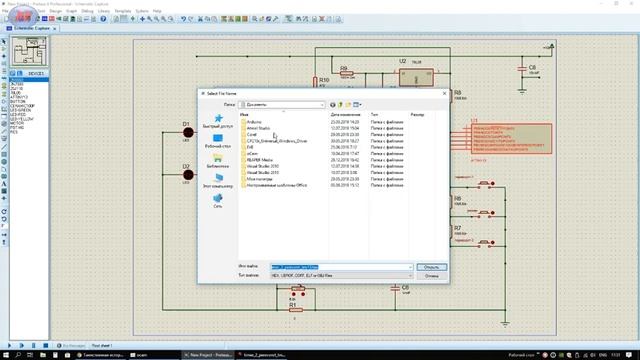
Task: Open the Library menu in Proteus
Action: click(x=104, y=11)
